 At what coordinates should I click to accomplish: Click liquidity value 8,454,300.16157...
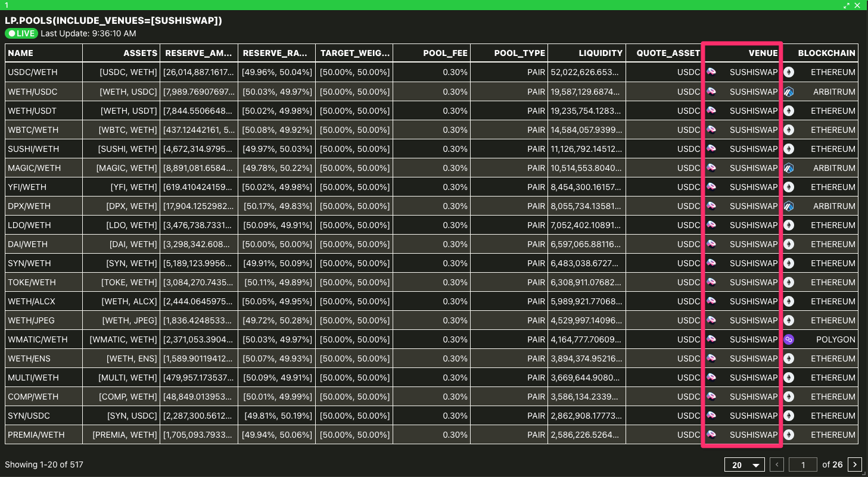pyautogui.click(x=586, y=187)
